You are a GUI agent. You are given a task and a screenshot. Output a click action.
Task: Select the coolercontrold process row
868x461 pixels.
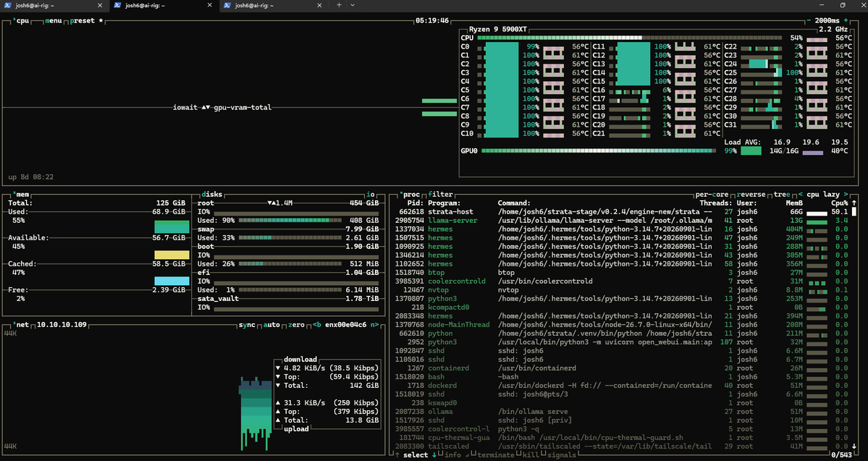click(x=622, y=281)
